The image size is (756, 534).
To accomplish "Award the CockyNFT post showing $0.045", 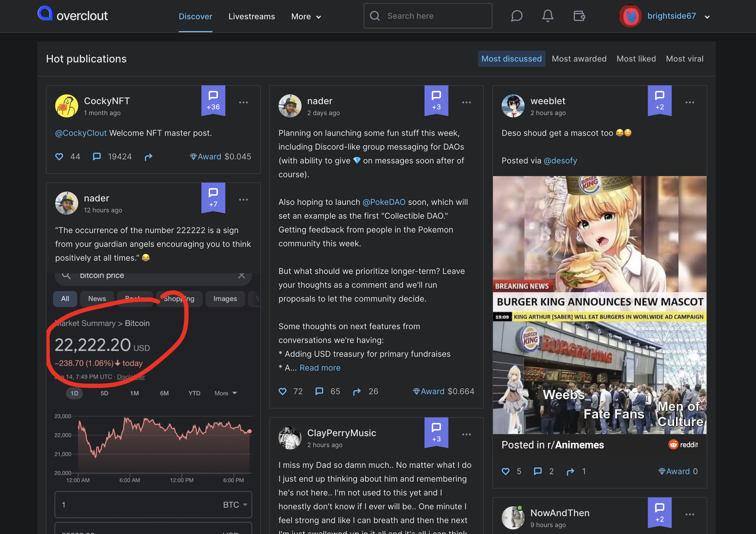I will 206,157.
